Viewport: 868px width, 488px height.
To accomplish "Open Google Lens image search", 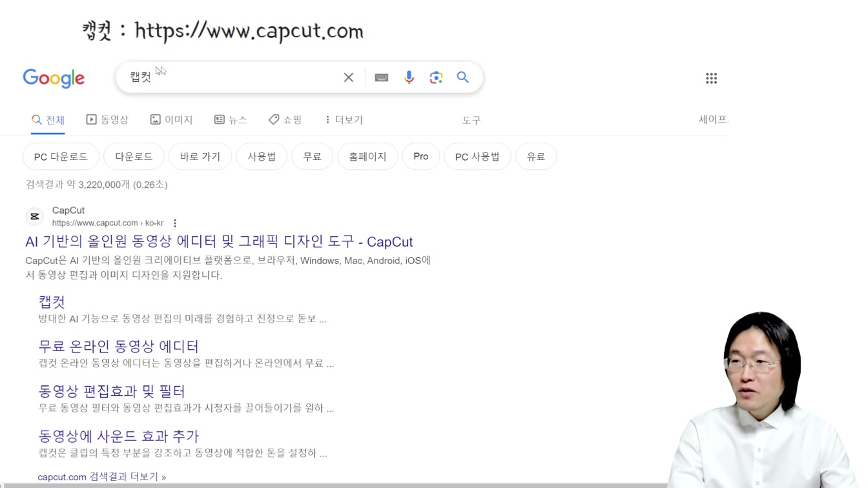I will (436, 77).
